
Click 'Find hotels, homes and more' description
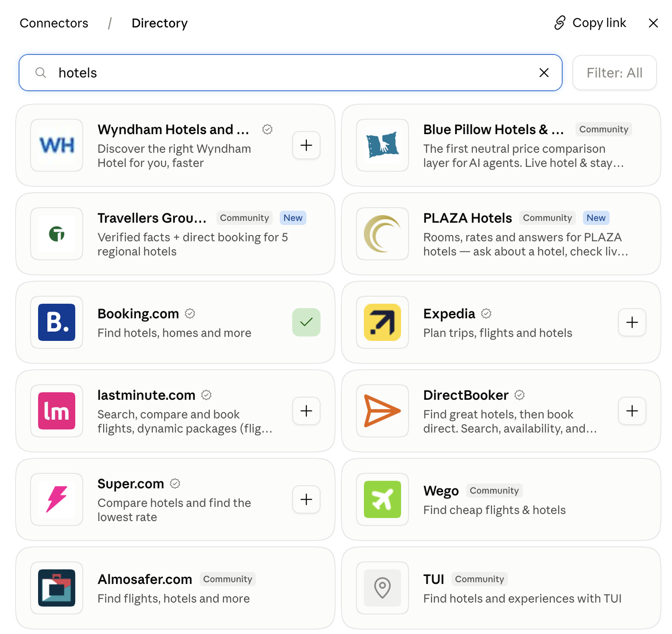pyautogui.click(x=174, y=333)
